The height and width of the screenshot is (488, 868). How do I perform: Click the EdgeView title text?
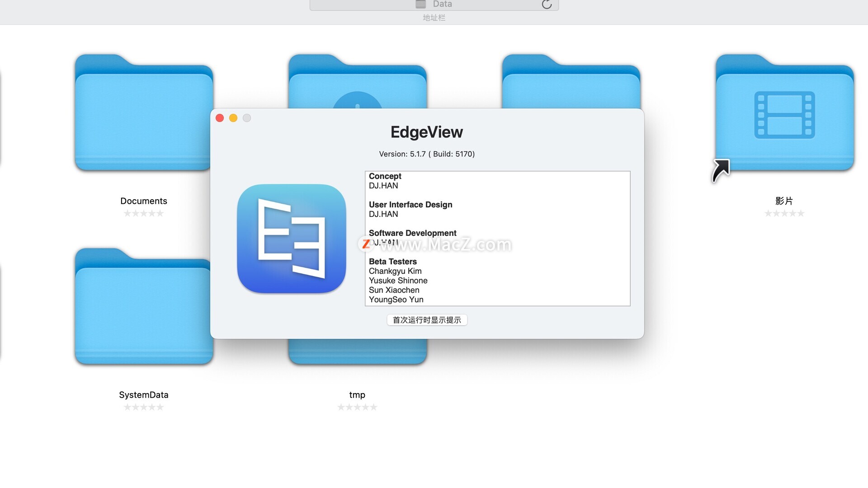tap(427, 132)
